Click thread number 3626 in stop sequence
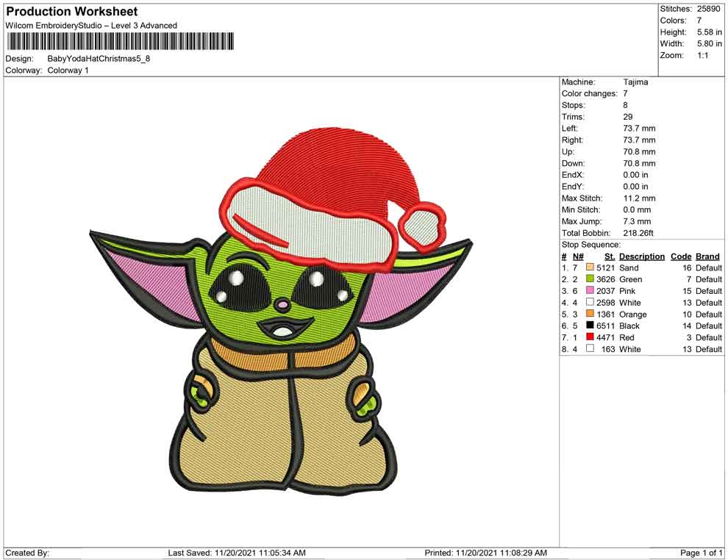 [x=605, y=279]
